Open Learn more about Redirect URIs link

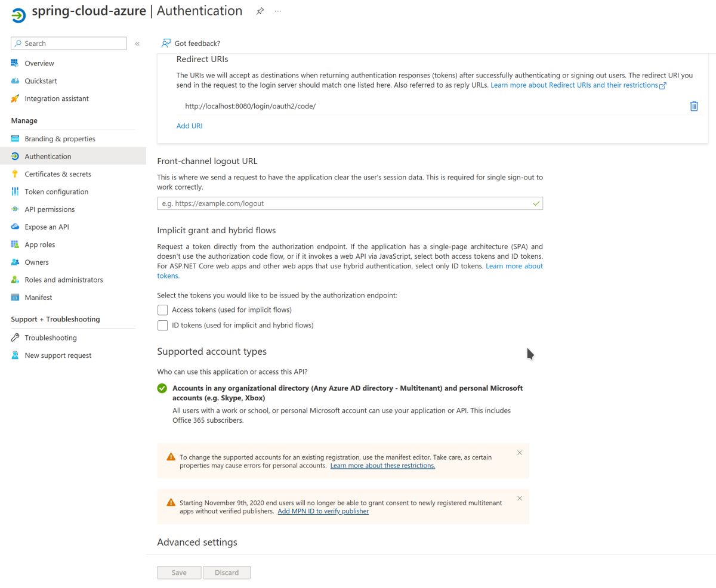pyautogui.click(x=578, y=85)
